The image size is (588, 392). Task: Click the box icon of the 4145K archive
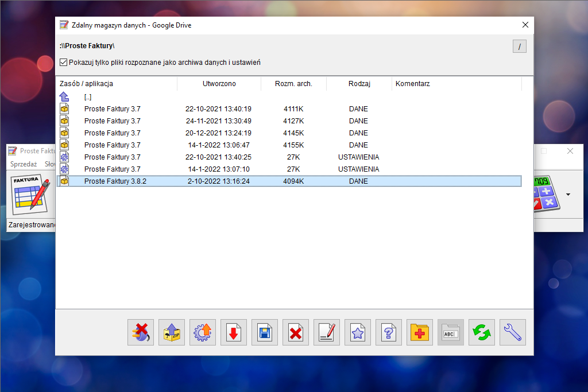click(64, 133)
